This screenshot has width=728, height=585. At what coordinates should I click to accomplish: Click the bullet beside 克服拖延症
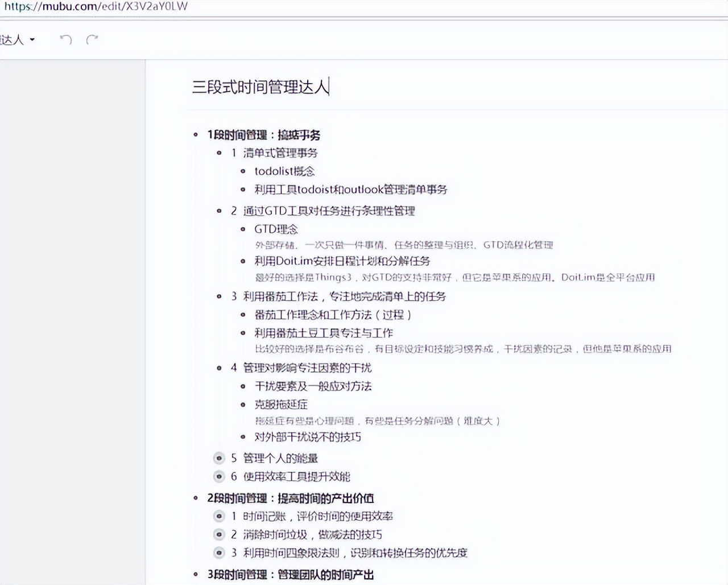(243, 405)
